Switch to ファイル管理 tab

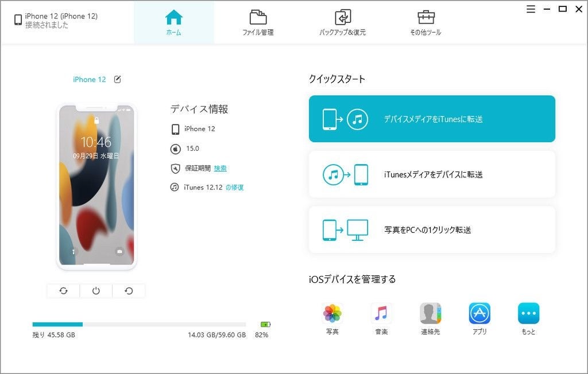pyautogui.click(x=258, y=22)
